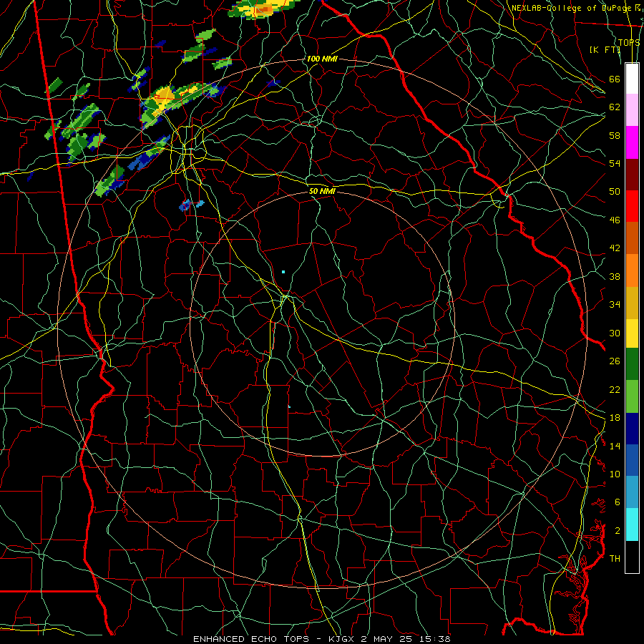Click the "TH" legend label
The height and width of the screenshot is (644, 644).
click(615, 558)
